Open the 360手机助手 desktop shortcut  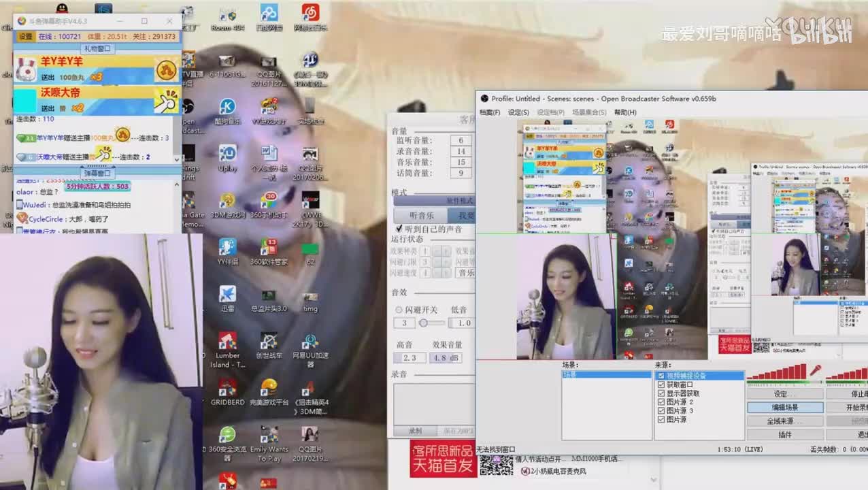pyautogui.click(x=269, y=206)
